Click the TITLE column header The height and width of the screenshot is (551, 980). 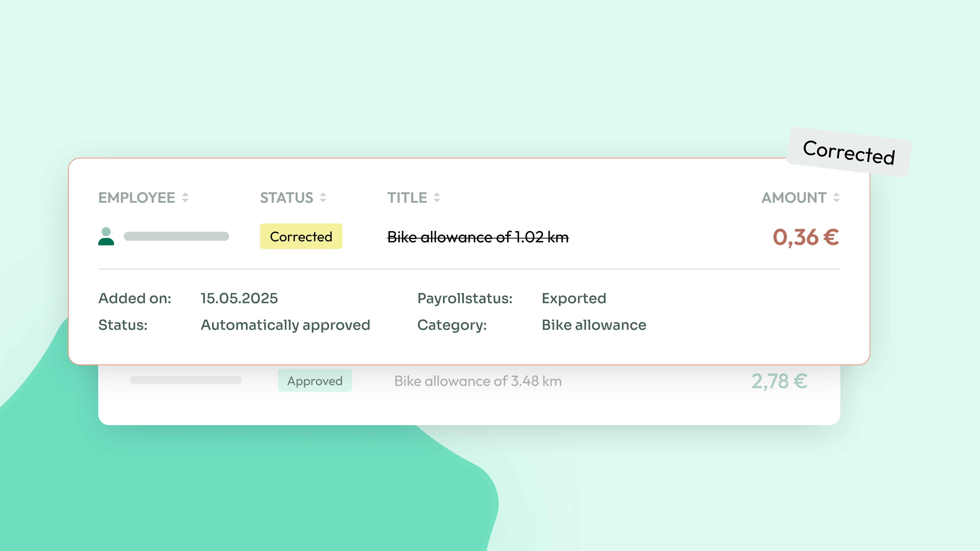[407, 198]
